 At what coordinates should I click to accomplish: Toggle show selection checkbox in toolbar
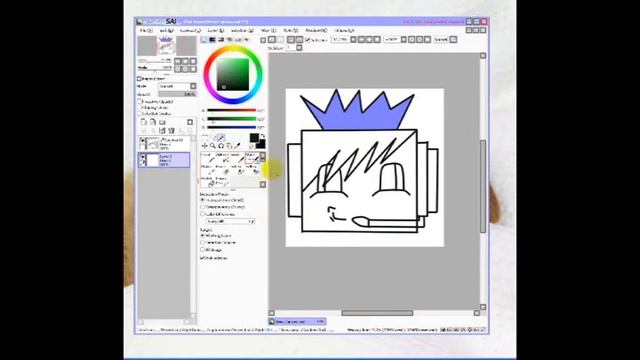pyautogui.click(x=308, y=40)
